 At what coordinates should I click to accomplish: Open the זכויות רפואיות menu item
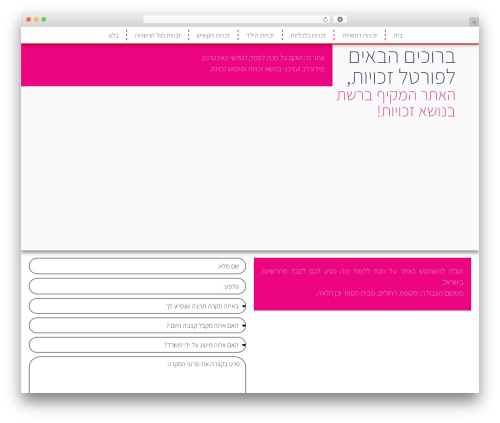pos(359,35)
